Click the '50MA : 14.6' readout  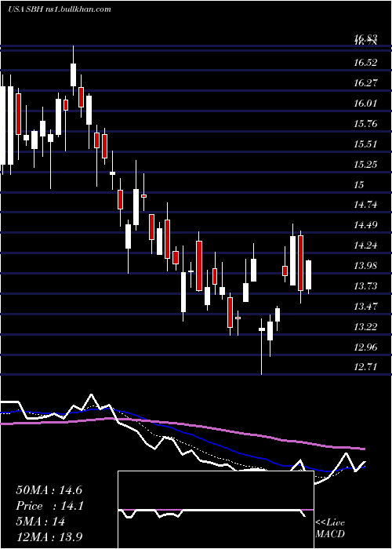pos(49,490)
